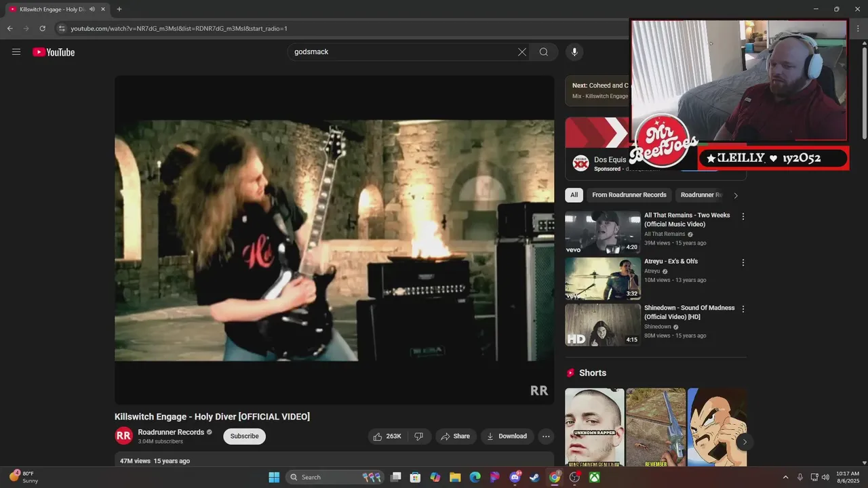Open All That Remains Two Weeks thumbnail
The image size is (868, 488).
pyautogui.click(x=603, y=232)
